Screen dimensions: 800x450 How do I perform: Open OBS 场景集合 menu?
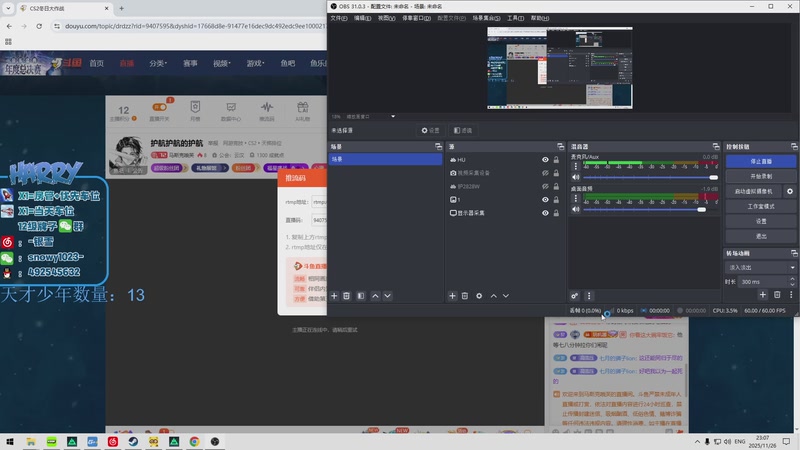tap(486, 18)
